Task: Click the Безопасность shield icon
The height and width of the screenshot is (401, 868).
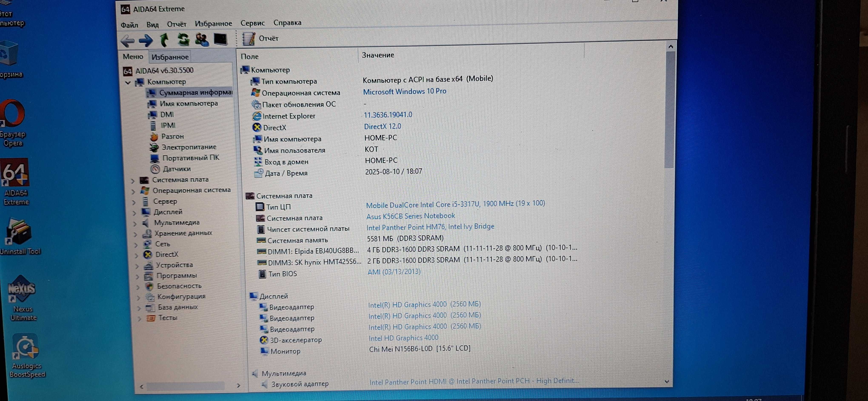Action: [149, 286]
